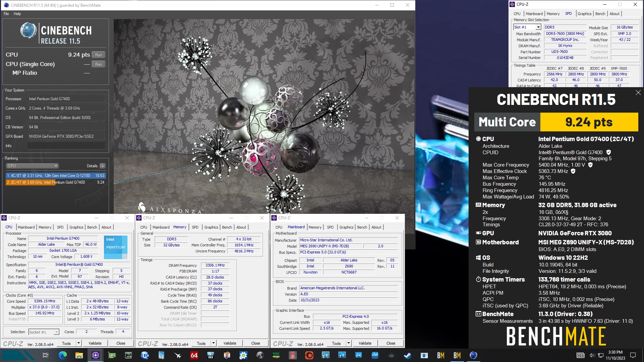Click Tools button in CPU-Z Mainboard window
Image resolution: width=644 pixels, height=362 pixels.
pos(336,343)
